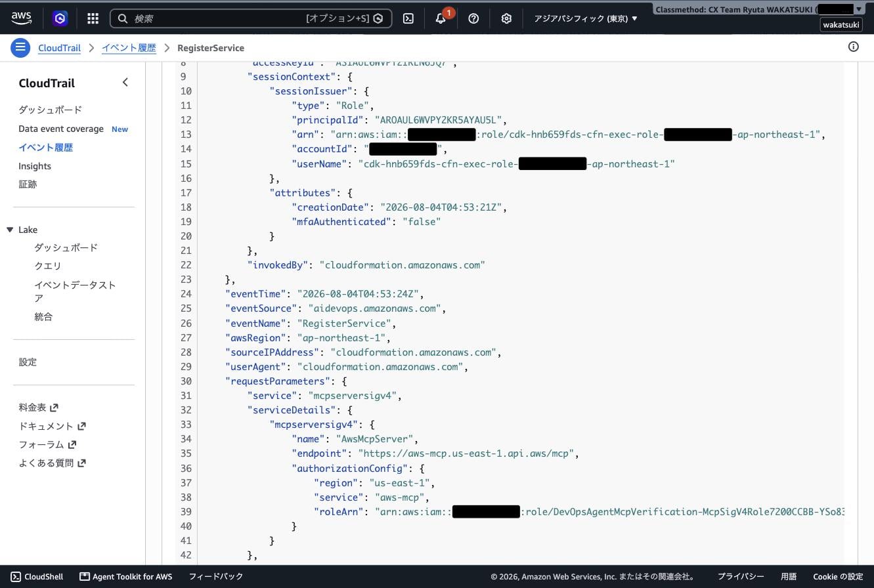Toggle the navigation hamburger menu

[20, 47]
